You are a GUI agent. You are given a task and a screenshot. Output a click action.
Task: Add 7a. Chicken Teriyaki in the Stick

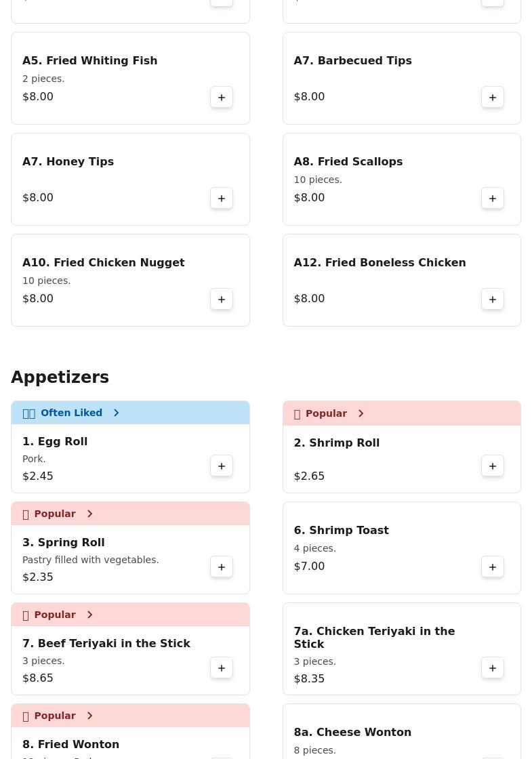click(493, 668)
